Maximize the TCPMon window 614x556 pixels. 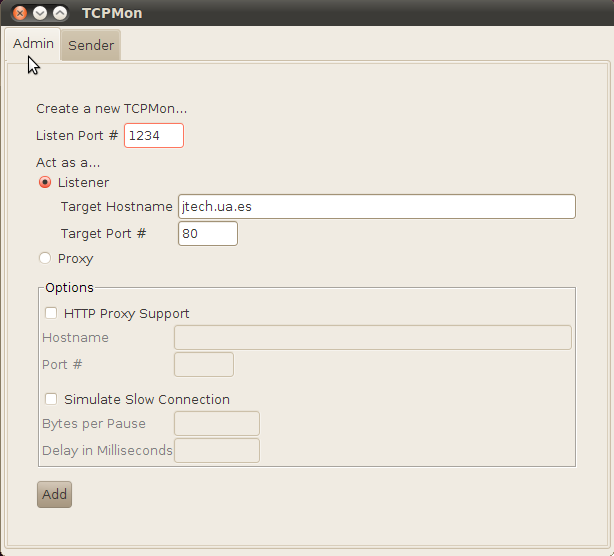60,13
